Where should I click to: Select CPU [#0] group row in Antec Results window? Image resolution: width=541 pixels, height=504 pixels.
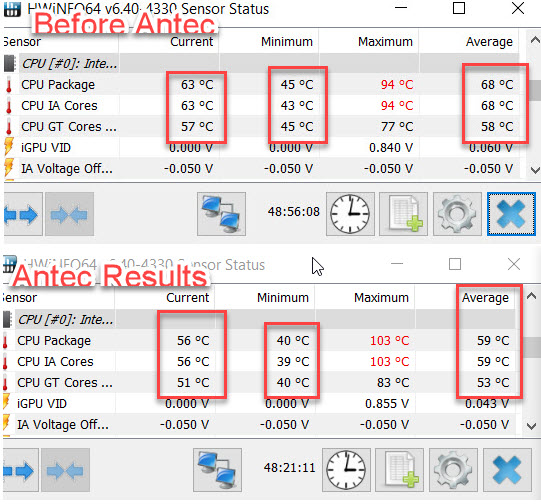tap(259, 319)
